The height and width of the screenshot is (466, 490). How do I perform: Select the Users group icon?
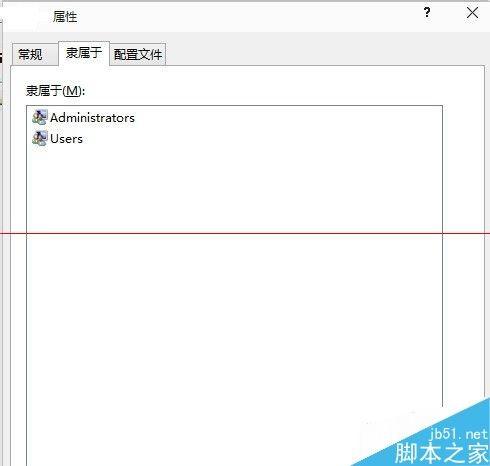(x=40, y=138)
